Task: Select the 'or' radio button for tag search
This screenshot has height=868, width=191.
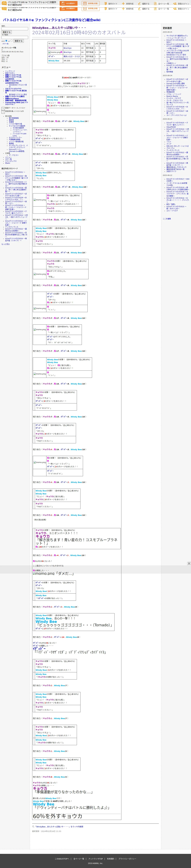Action: click(11, 41)
